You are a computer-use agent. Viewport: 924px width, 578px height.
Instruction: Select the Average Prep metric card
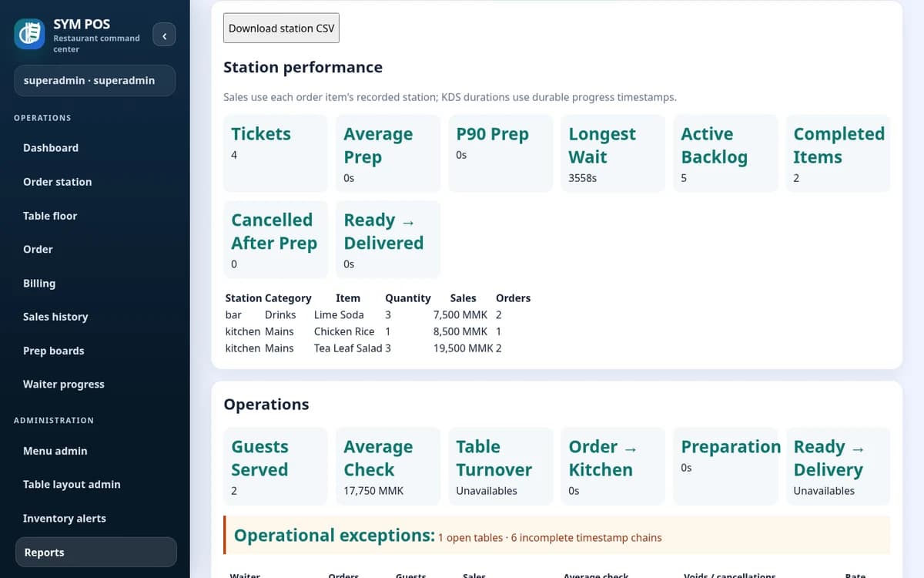(x=388, y=153)
